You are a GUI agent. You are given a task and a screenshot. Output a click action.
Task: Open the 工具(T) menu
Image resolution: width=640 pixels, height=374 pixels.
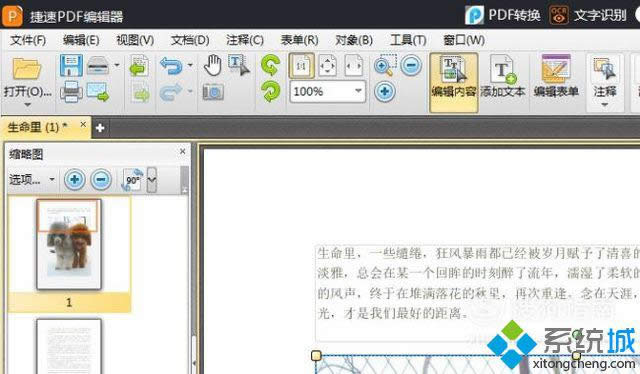pos(408,40)
